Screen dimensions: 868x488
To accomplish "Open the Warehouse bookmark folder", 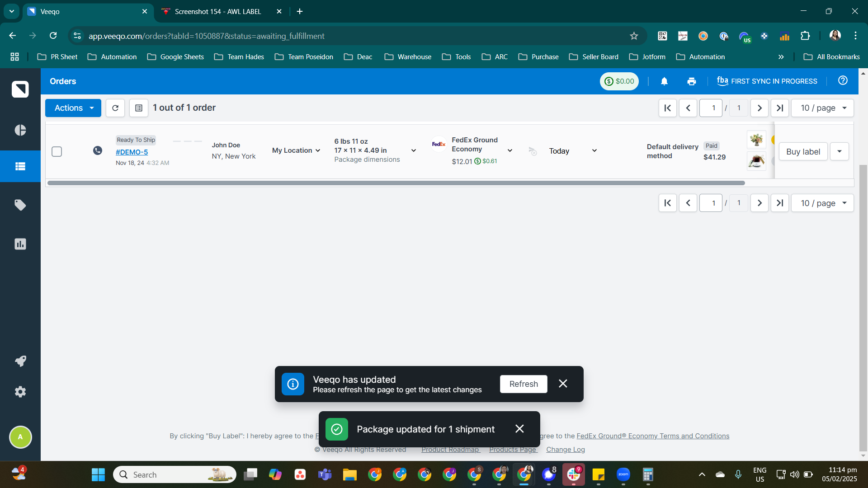I will click(408, 57).
